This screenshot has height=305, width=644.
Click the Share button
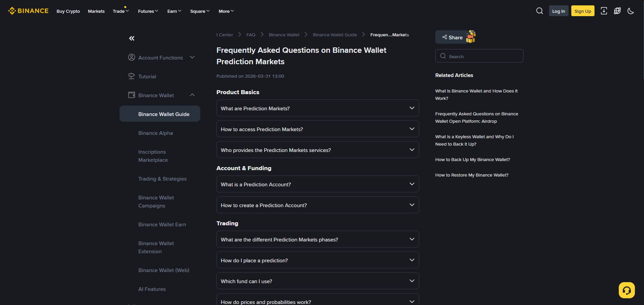(452, 37)
